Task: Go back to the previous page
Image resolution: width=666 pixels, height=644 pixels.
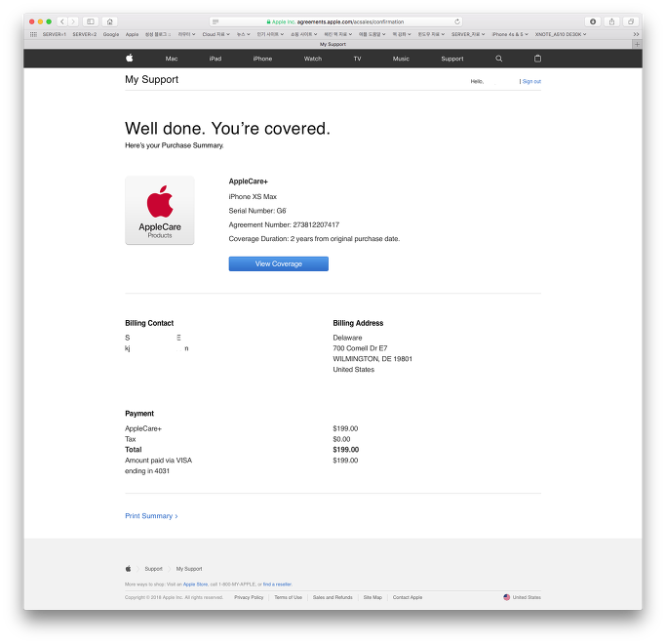Action: click(62, 21)
